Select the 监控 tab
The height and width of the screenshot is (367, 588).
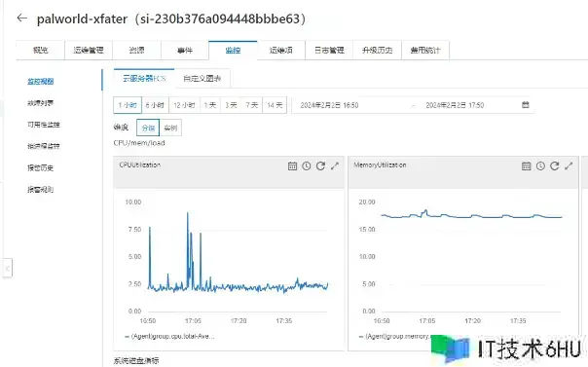(233, 51)
